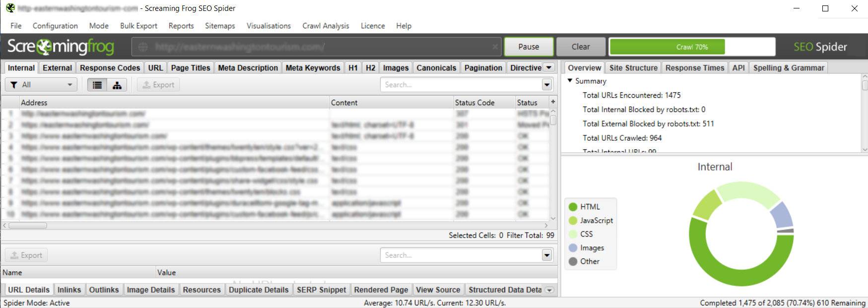The height and width of the screenshot is (308, 868).
Task: Click the lower Export button
Action: point(26,255)
